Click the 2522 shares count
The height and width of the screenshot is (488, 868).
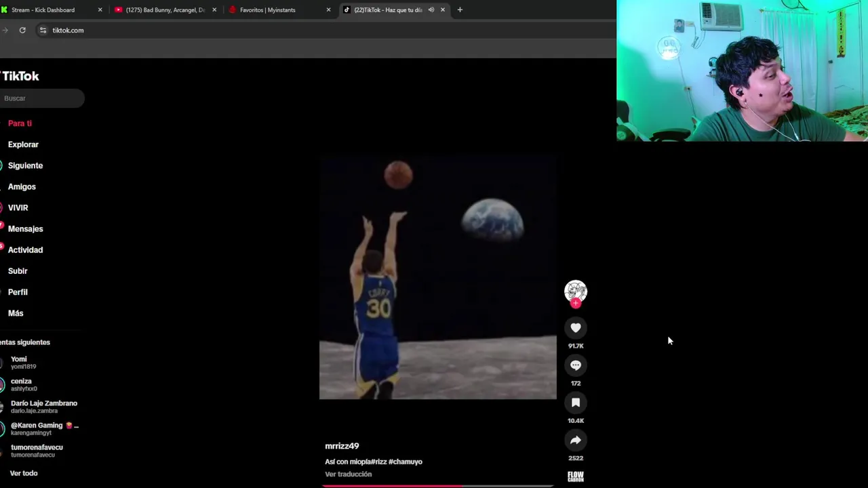pyautogui.click(x=576, y=458)
